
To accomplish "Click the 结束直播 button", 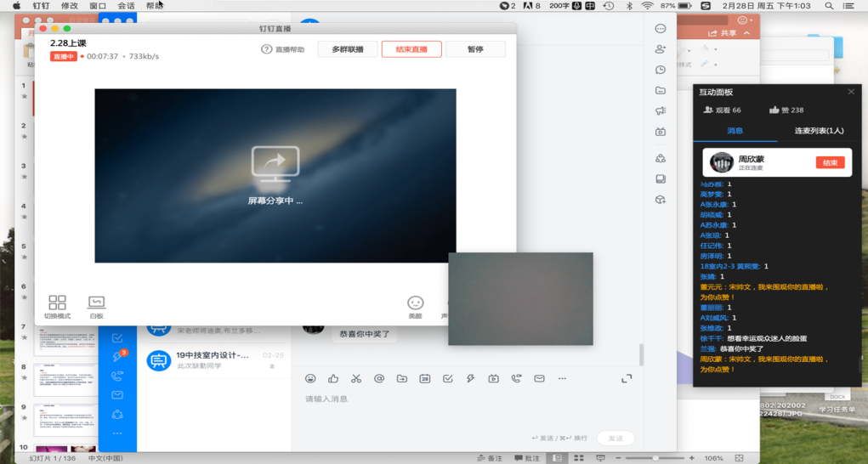I will coord(411,49).
